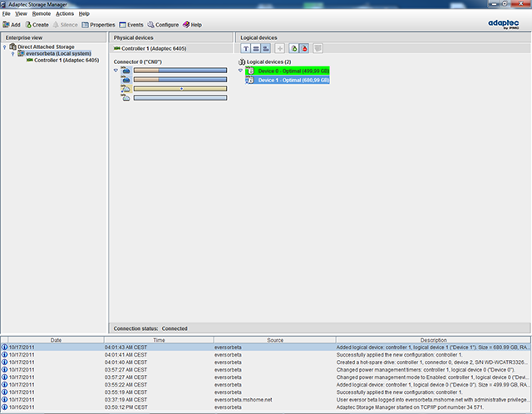
Task: Click the first disk's capacity usage bar
Action: click(180, 70)
